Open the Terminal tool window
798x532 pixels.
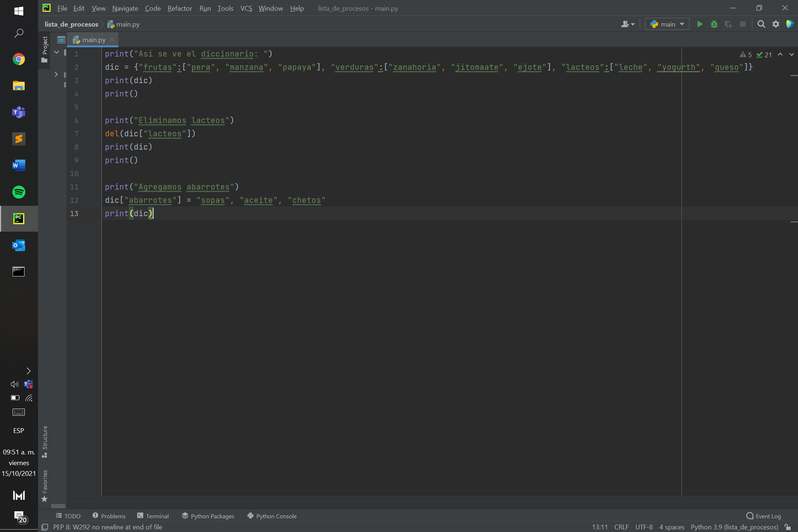(x=153, y=516)
